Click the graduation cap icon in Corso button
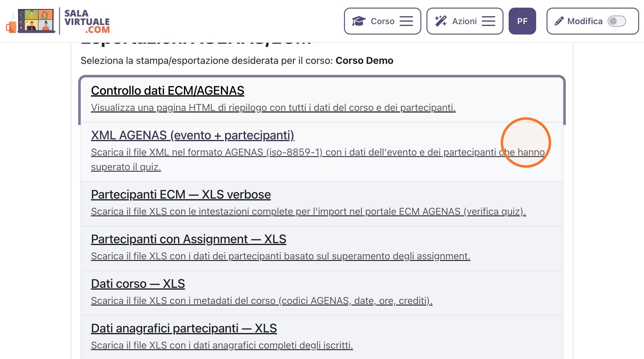Image resolution: width=644 pixels, height=359 pixels. coord(359,21)
